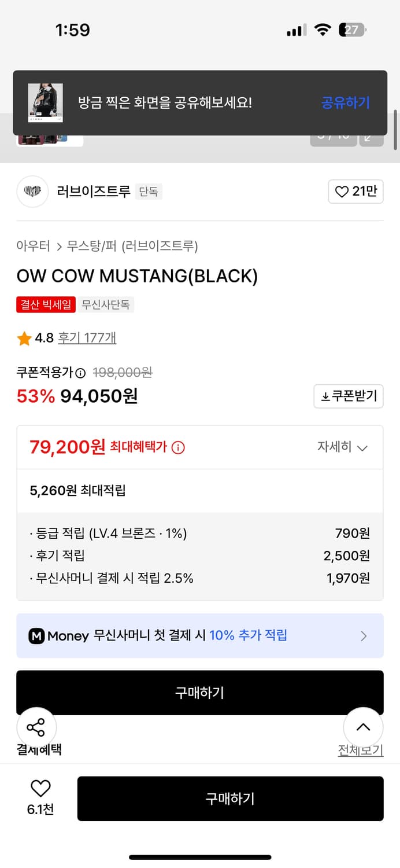The height and width of the screenshot is (868, 400).
Task: Tap the battery indicator showing 27
Action: click(x=351, y=29)
